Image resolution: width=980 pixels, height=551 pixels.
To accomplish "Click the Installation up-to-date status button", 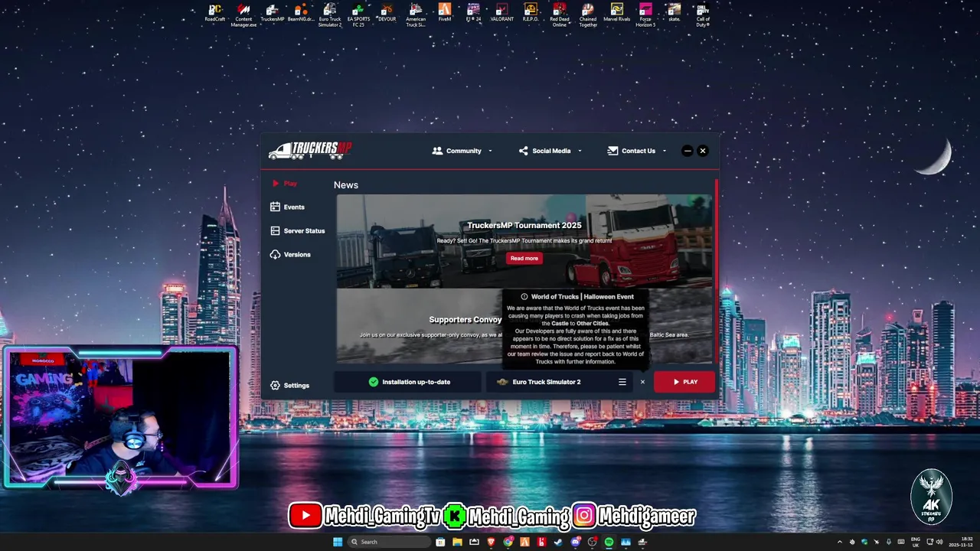I will pos(408,382).
